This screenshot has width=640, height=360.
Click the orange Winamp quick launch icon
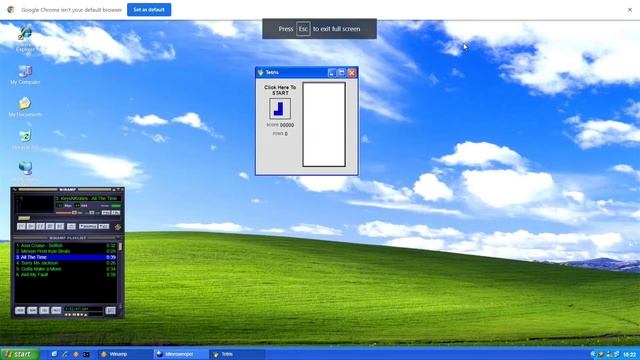click(76, 354)
